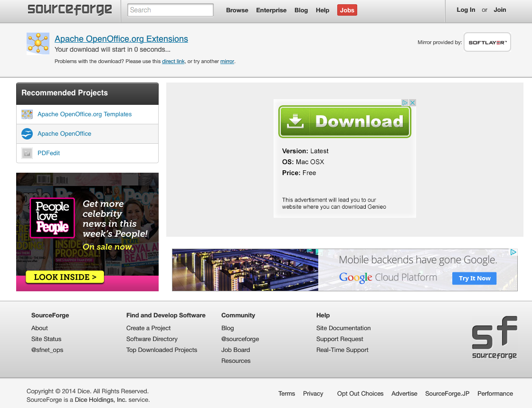
Task: Open the Browse menu
Action: click(237, 10)
